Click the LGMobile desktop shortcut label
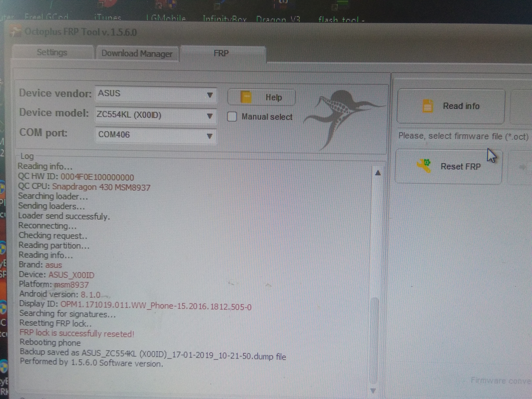532x399 pixels. (x=166, y=18)
